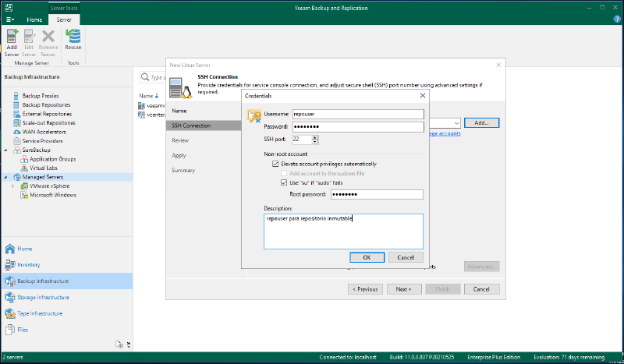Cancel the Credentials dialog
This screenshot has height=364, width=624.
pyautogui.click(x=406, y=257)
